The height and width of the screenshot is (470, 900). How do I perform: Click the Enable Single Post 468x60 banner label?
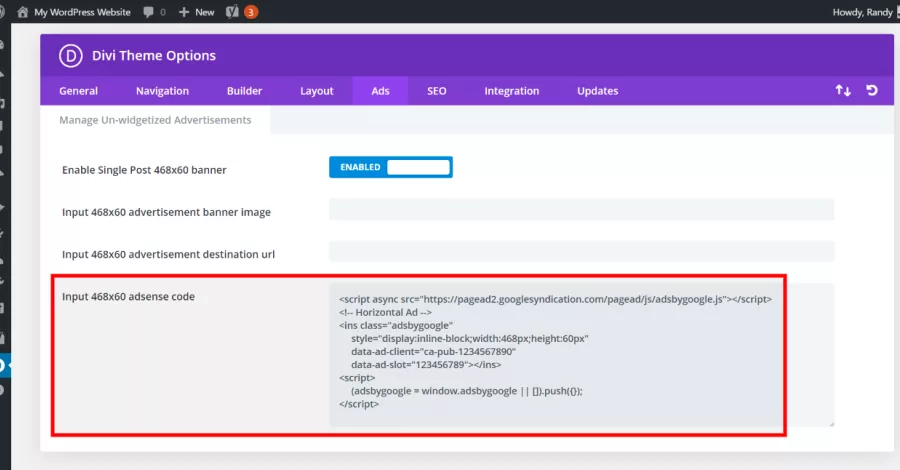[144, 170]
